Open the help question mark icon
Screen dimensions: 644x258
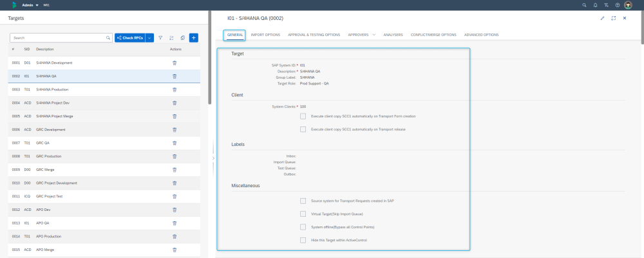pos(618,5)
